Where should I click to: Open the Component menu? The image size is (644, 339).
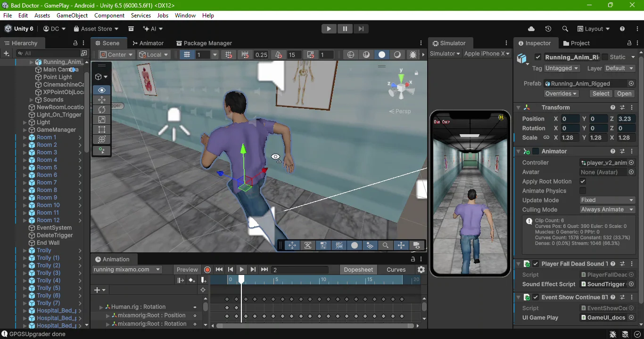point(109,16)
